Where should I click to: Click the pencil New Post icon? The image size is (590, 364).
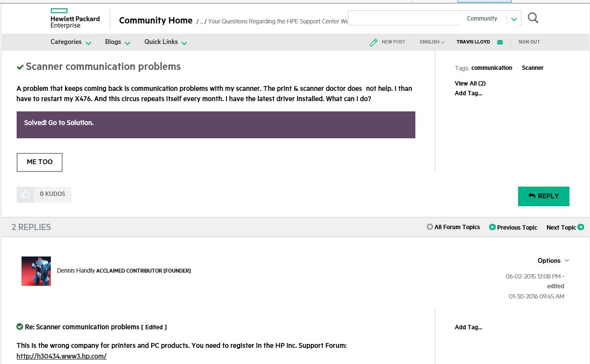[x=374, y=43]
